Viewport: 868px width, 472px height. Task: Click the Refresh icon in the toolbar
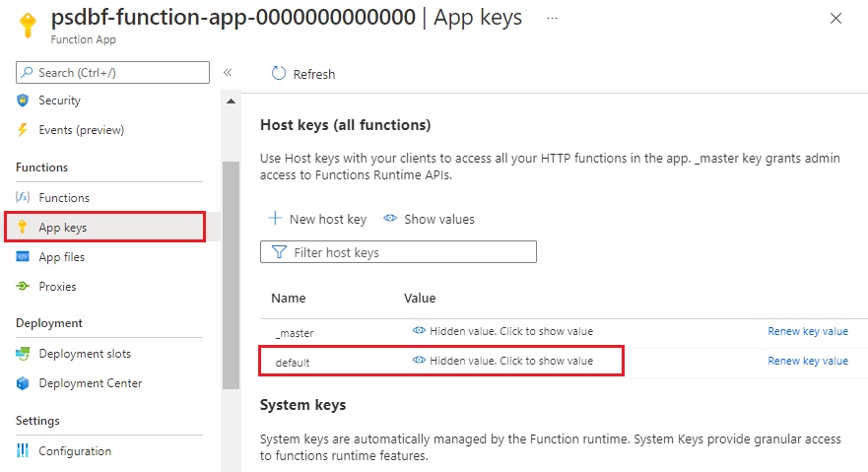click(279, 74)
